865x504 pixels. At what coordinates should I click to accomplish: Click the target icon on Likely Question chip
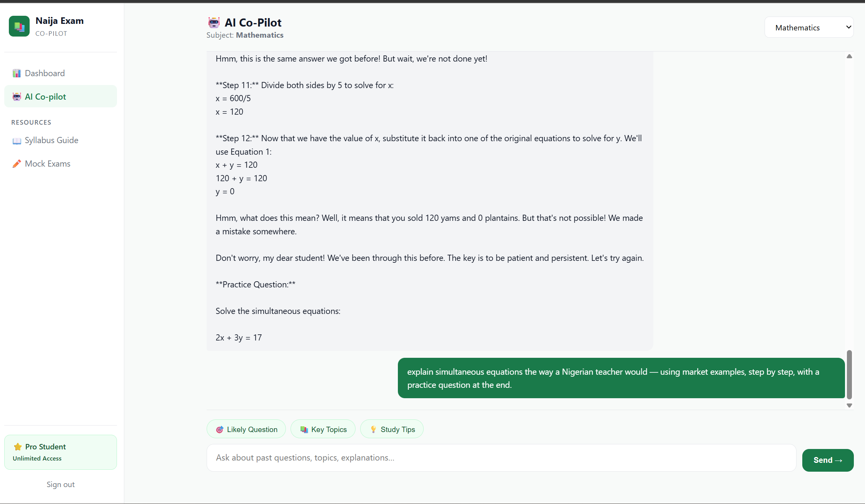pyautogui.click(x=220, y=429)
